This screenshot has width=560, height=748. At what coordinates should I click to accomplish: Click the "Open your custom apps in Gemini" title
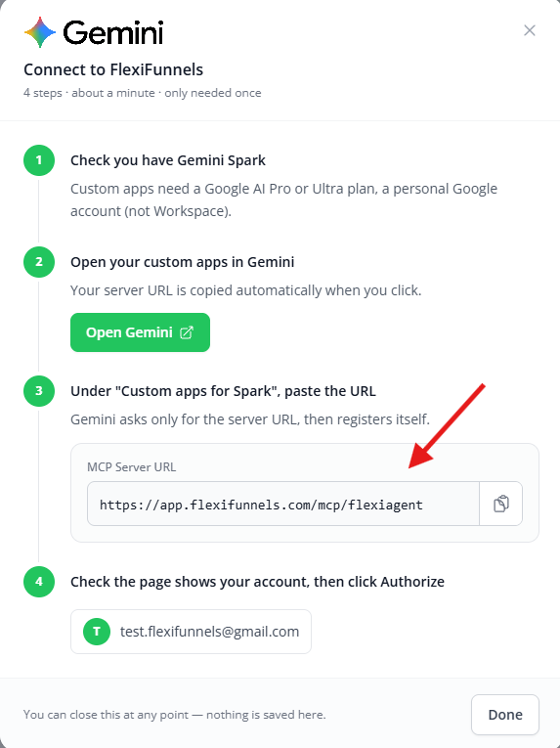coord(182,262)
